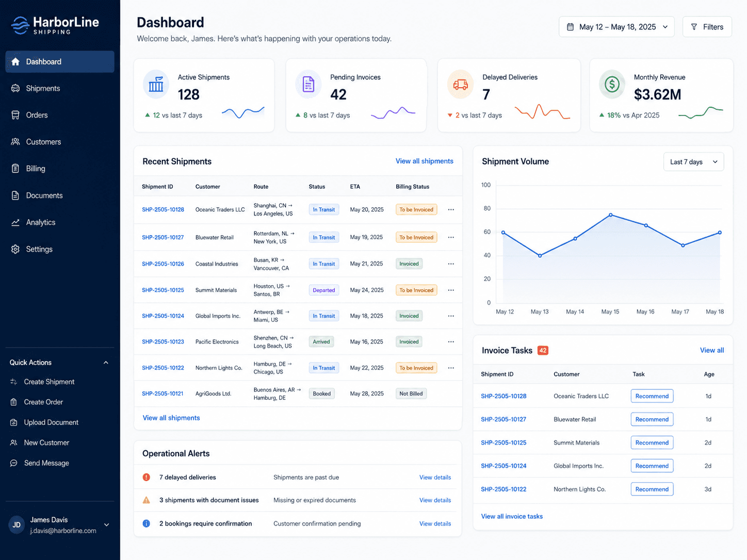Click the Create Order clipboard icon

[14, 402]
